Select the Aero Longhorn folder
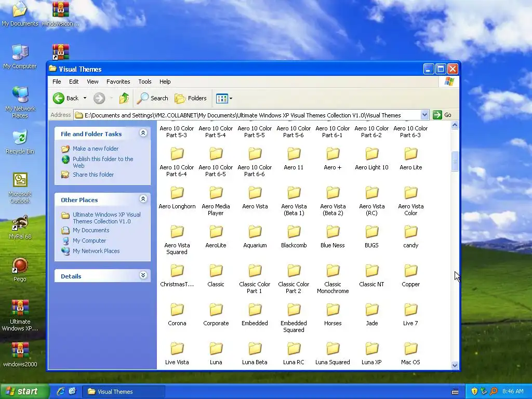The image size is (532, 399). [x=177, y=198]
